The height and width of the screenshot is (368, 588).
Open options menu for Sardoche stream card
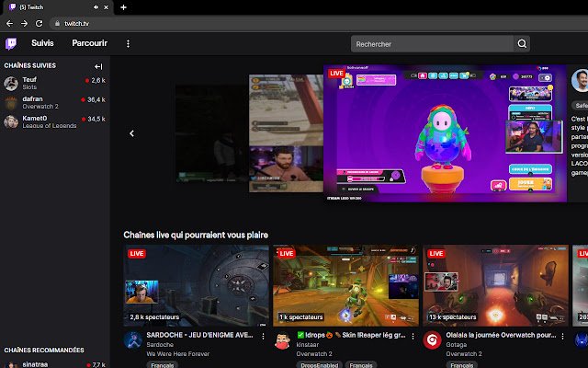(x=264, y=336)
